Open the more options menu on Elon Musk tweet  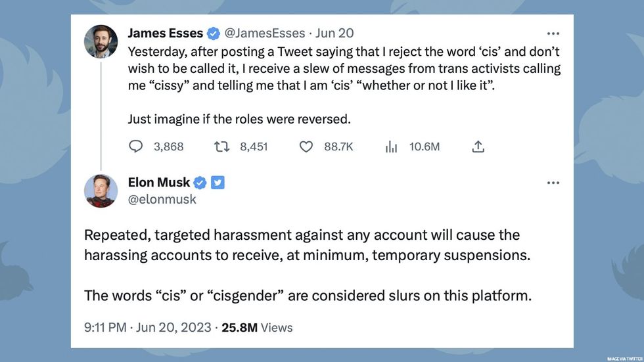[553, 183]
